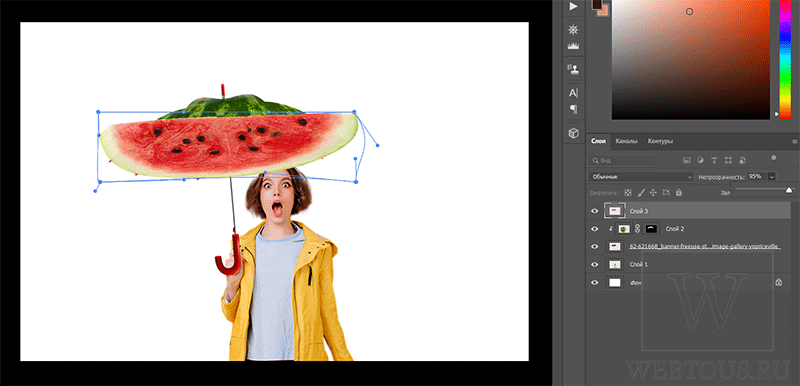
Task: Click the hue spectrum strip
Action: (785, 59)
